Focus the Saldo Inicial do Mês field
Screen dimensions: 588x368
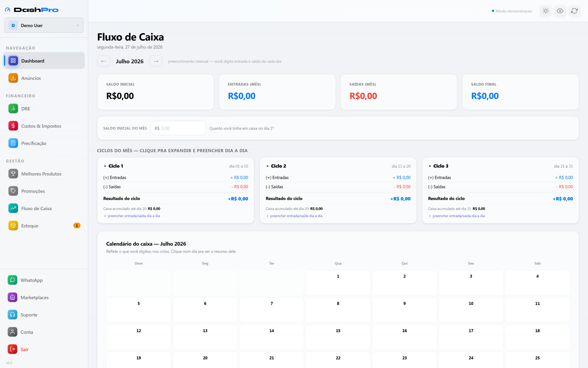point(178,128)
